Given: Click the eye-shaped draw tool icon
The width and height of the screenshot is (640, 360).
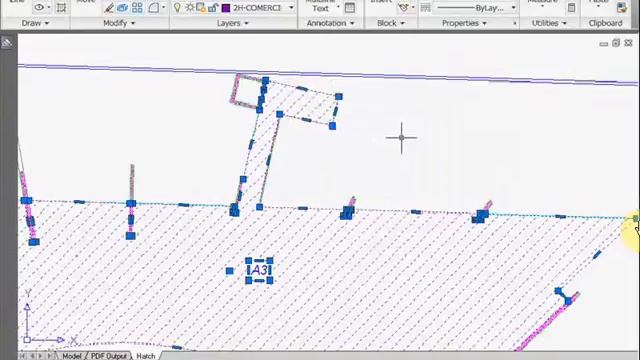Looking at the screenshot, I should 39,7.
